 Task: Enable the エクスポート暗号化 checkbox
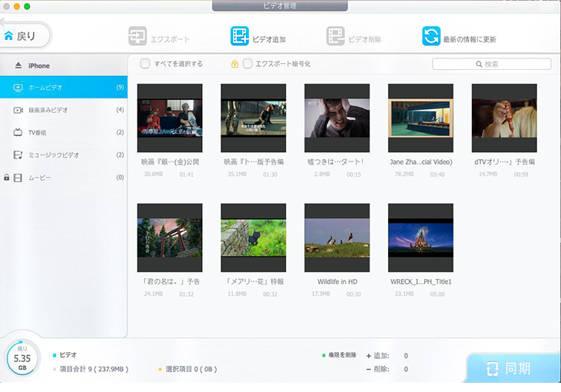pyautogui.click(x=247, y=64)
